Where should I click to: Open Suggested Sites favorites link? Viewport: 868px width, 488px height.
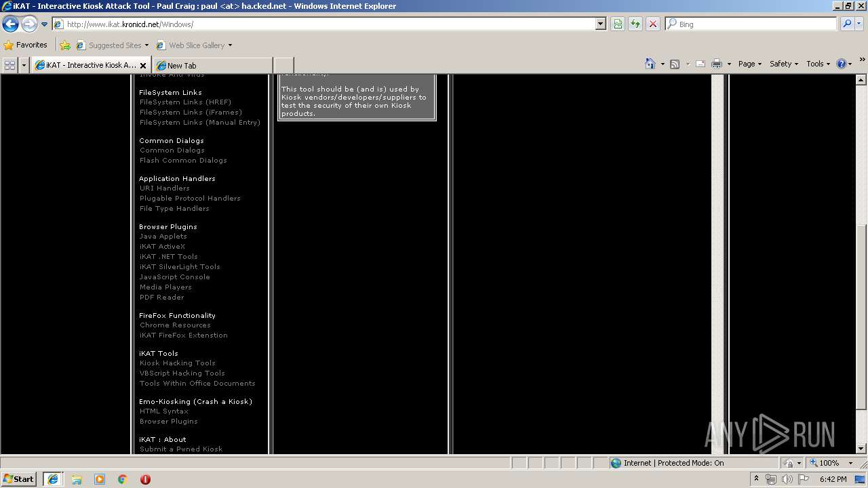click(112, 45)
